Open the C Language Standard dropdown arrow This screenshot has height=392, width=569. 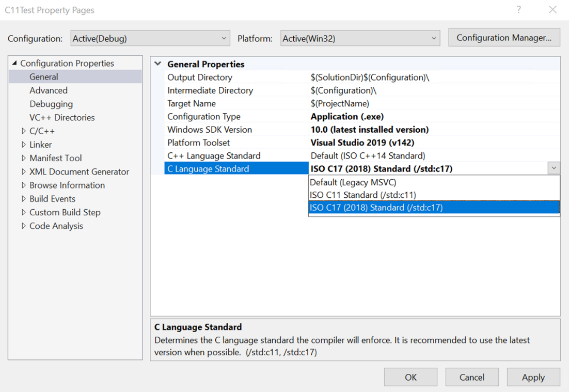coord(554,168)
